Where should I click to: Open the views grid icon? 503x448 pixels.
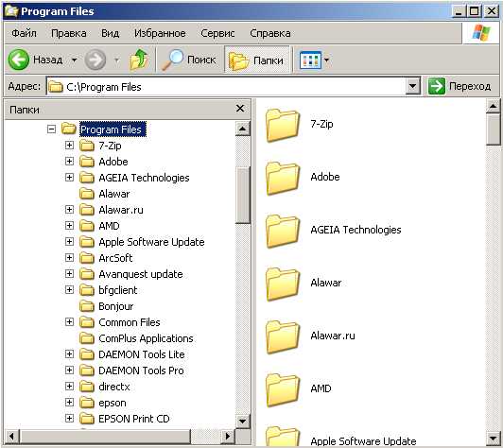pos(310,60)
